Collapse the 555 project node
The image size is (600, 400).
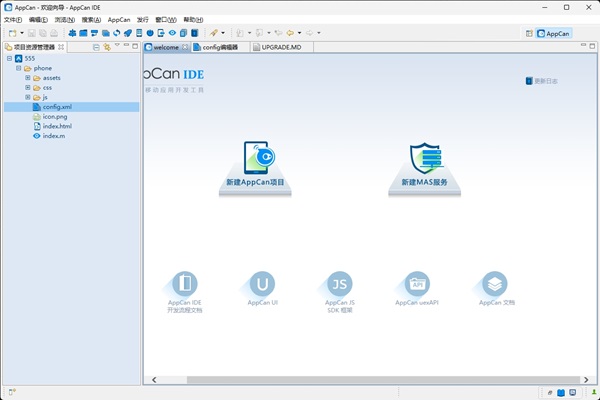[9, 59]
